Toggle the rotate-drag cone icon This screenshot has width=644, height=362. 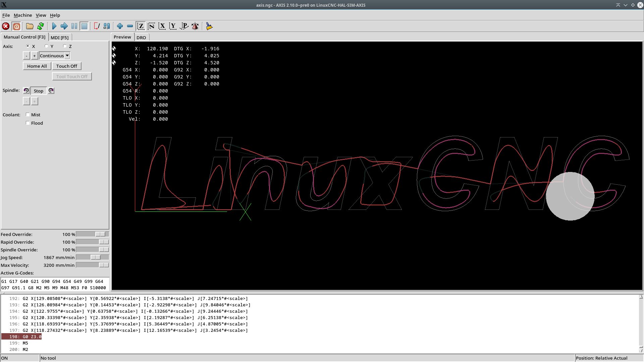pyautogui.click(x=195, y=26)
